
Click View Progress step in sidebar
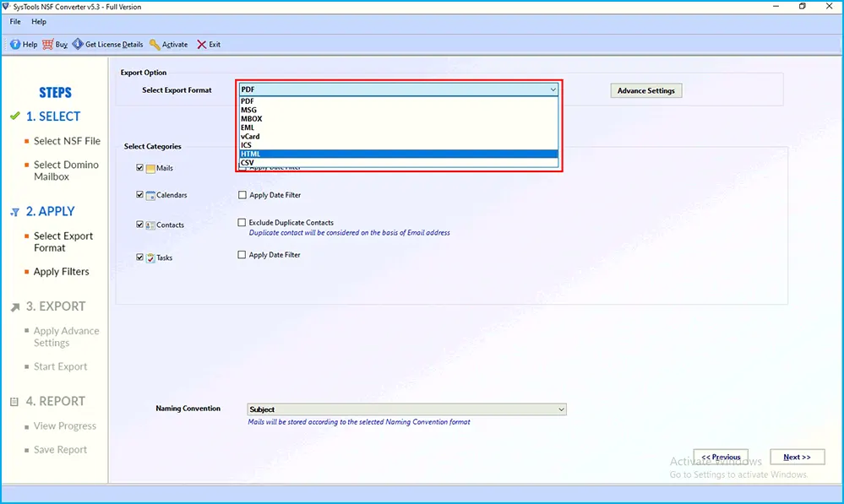click(64, 425)
